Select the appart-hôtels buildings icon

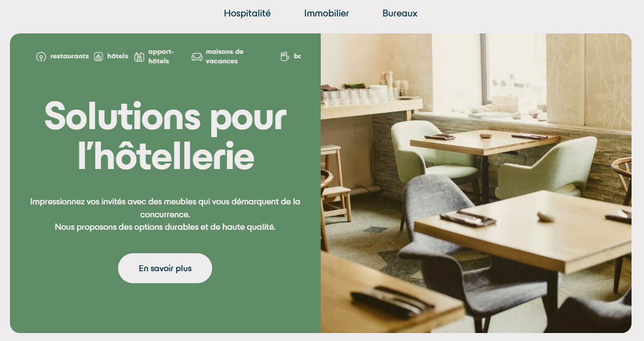(139, 57)
